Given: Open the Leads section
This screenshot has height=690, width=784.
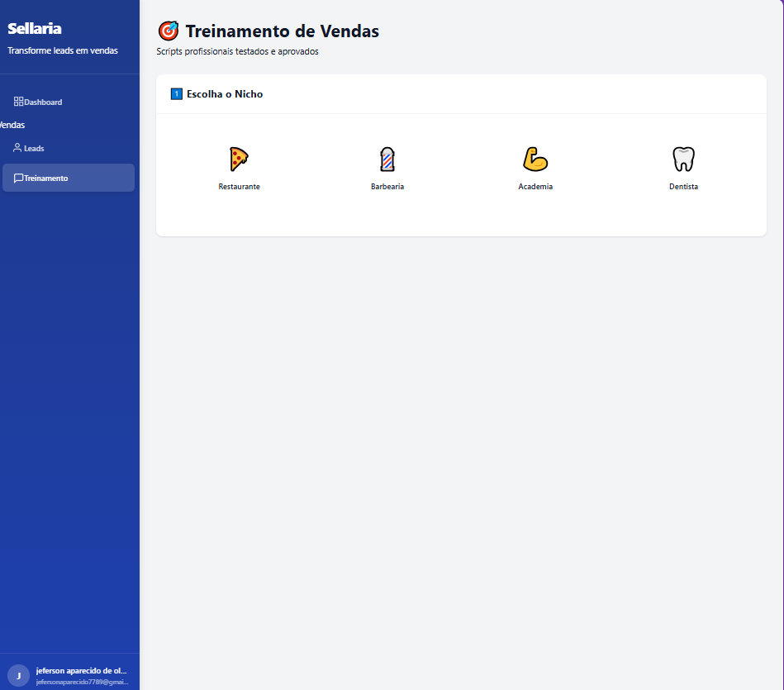Looking at the screenshot, I should pyautogui.click(x=33, y=148).
